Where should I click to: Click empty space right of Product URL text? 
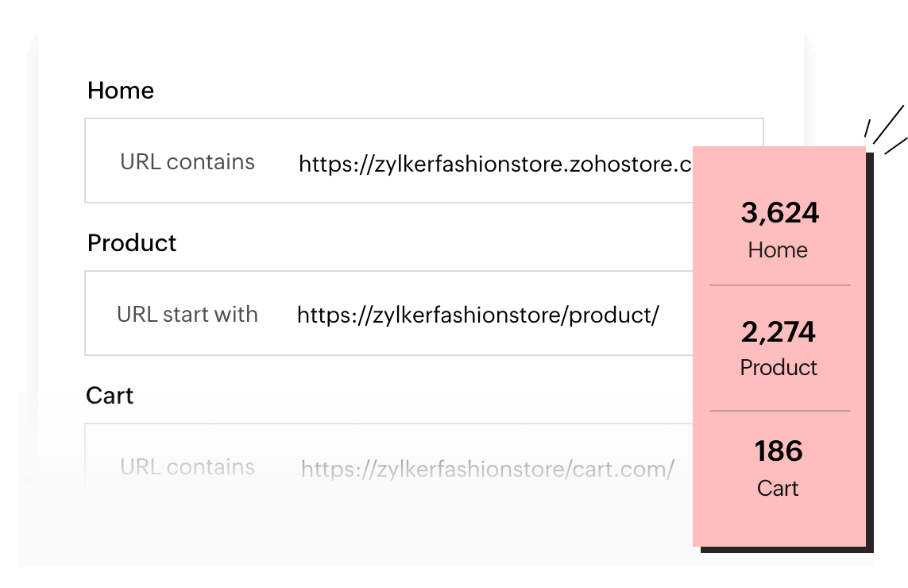tap(675, 315)
